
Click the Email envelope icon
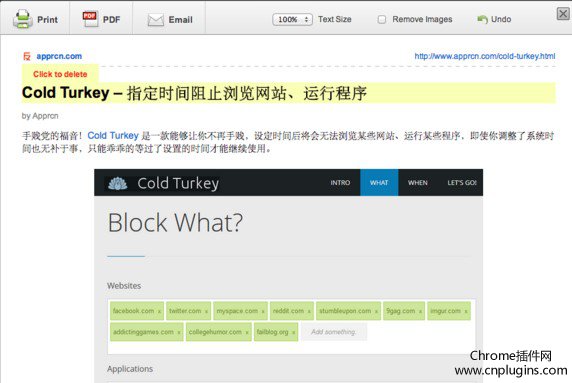point(156,20)
